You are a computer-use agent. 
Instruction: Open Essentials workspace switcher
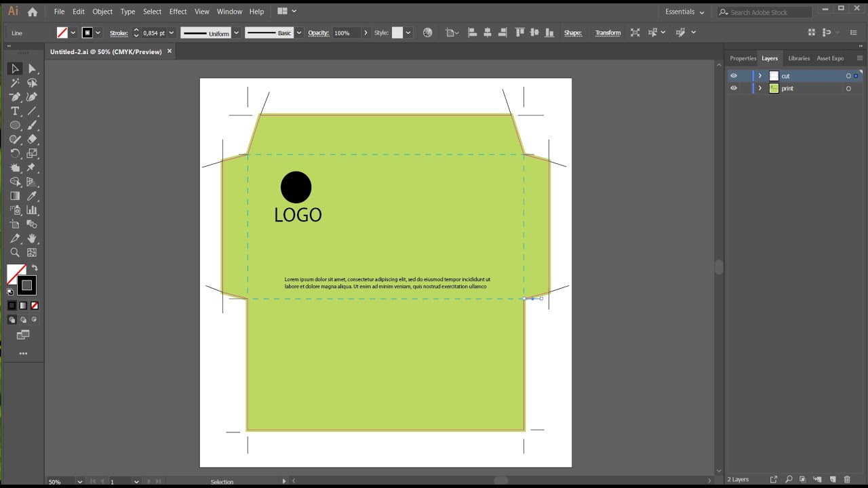684,12
